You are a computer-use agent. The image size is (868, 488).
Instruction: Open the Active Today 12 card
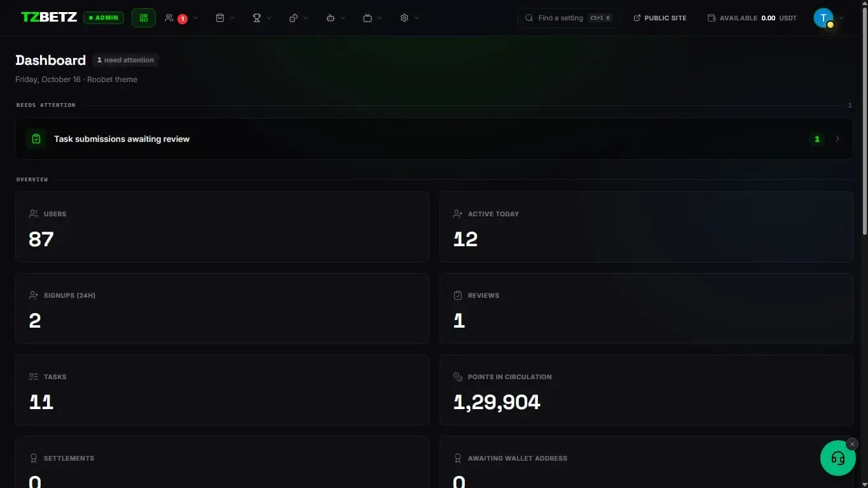coord(646,227)
